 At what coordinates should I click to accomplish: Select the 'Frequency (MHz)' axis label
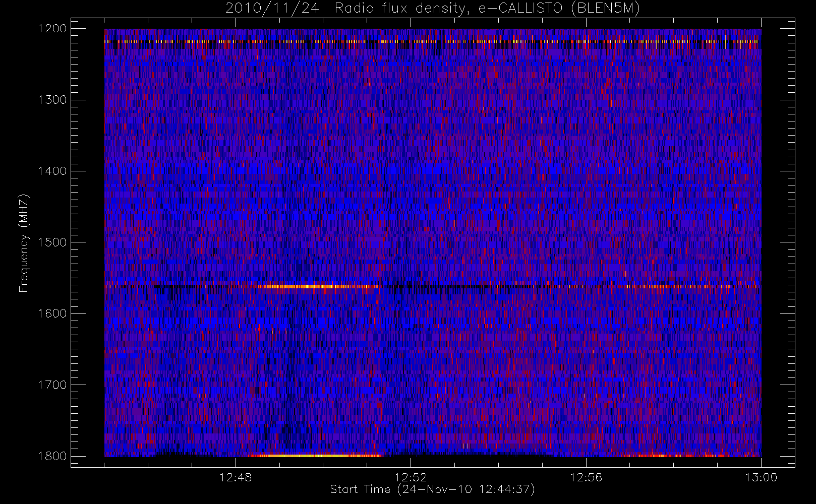pos(24,243)
